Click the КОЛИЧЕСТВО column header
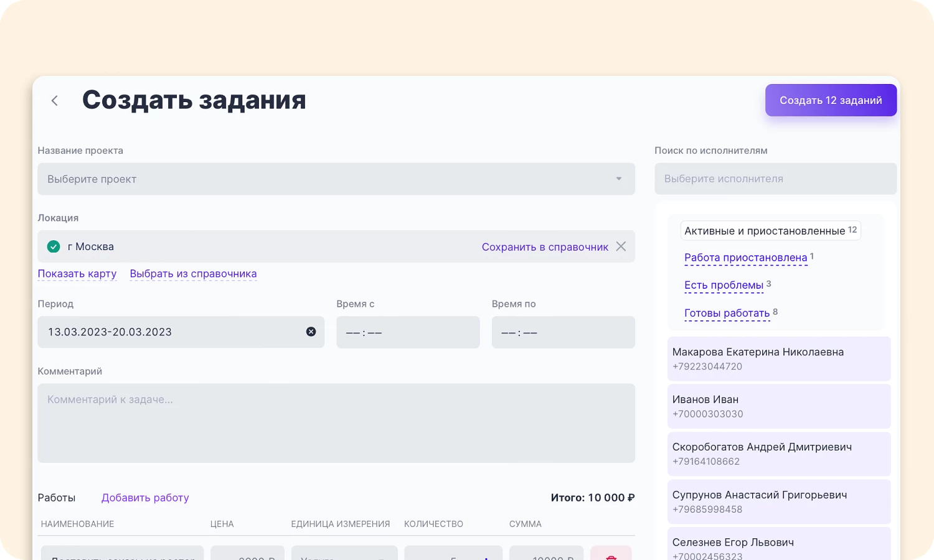Viewport: 934px width, 560px height. click(433, 524)
